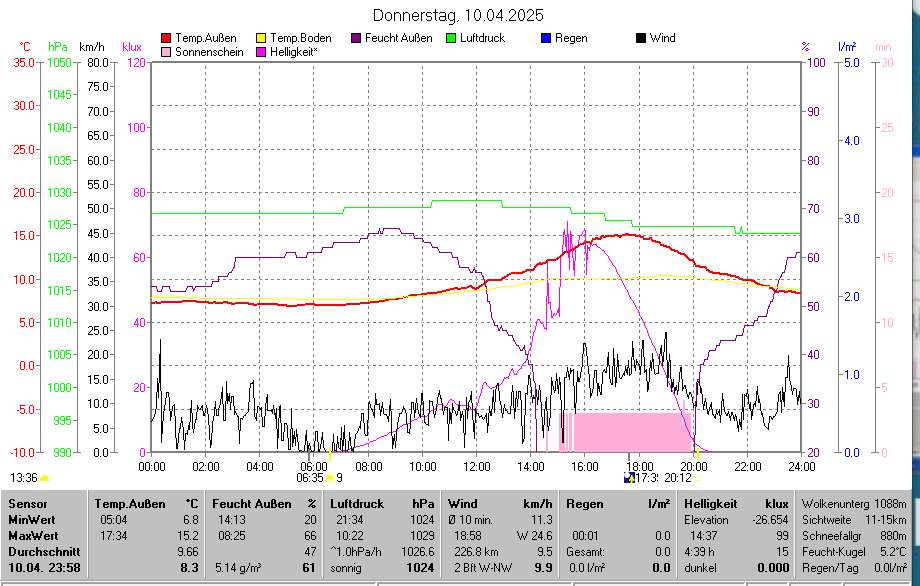Screen dimensions: 920x586
Task: Click the MaxWert row label
Action: (x=33, y=536)
